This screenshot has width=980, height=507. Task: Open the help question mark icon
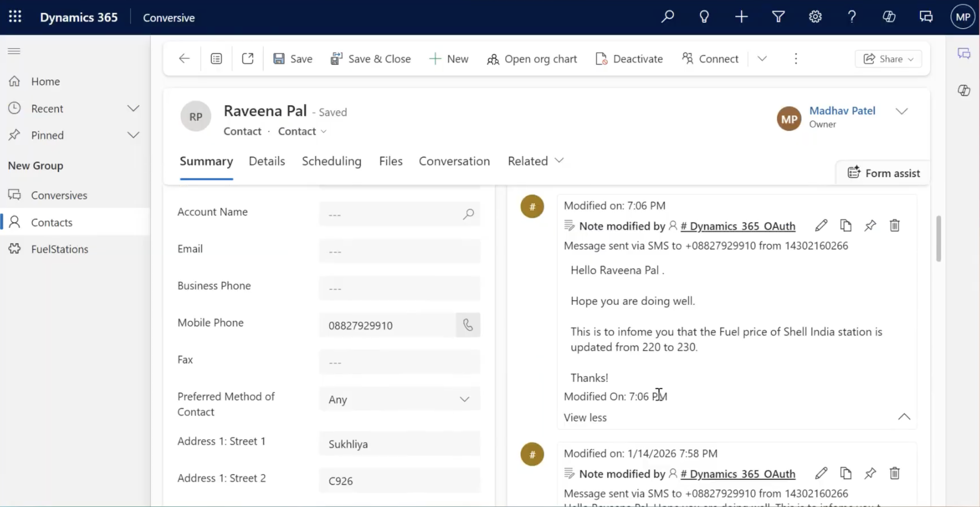pyautogui.click(x=852, y=17)
